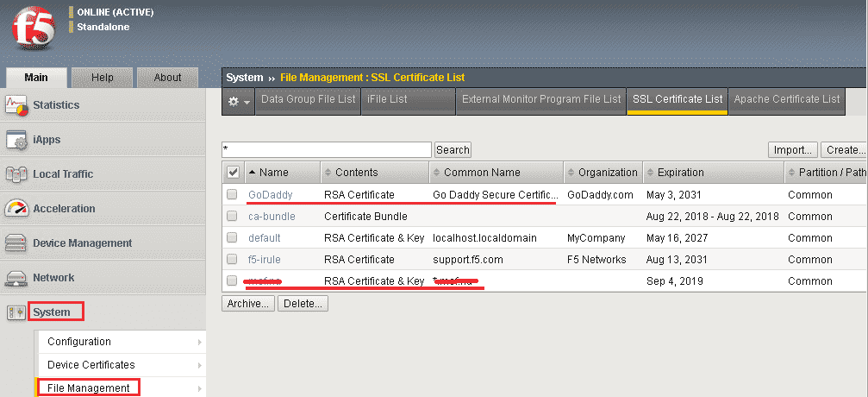Select the Configuration menu item
The image size is (868, 397).
(79, 342)
